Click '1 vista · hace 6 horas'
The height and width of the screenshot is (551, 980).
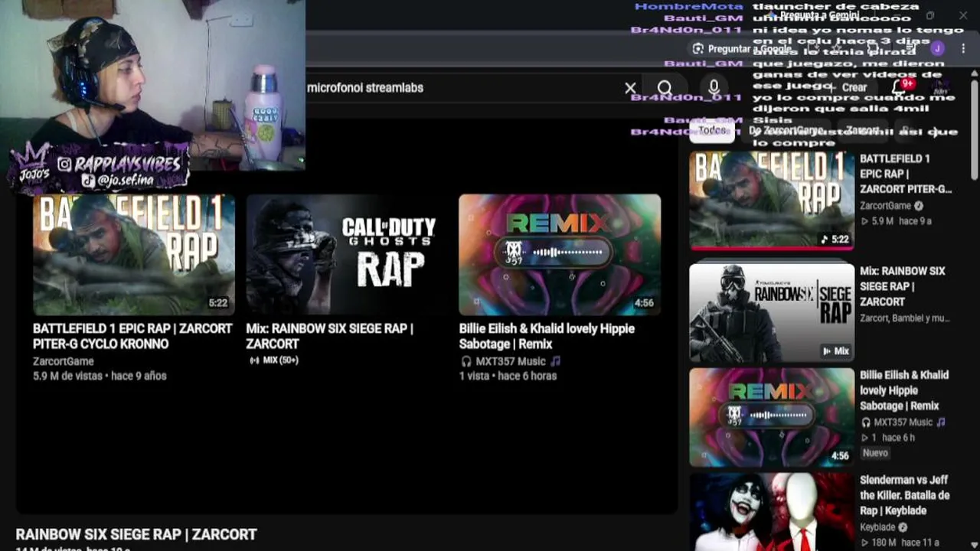pyautogui.click(x=508, y=376)
